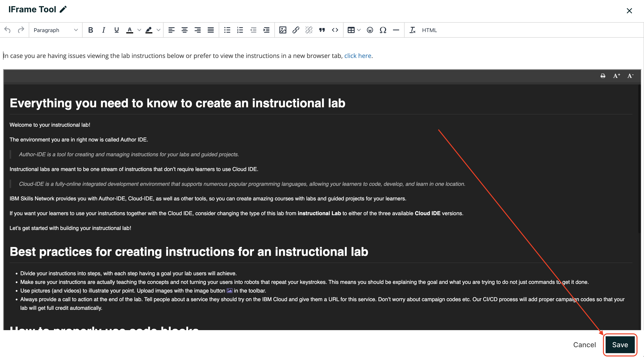Toggle underline formatting
This screenshot has height=357, width=644.
pyautogui.click(x=116, y=30)
